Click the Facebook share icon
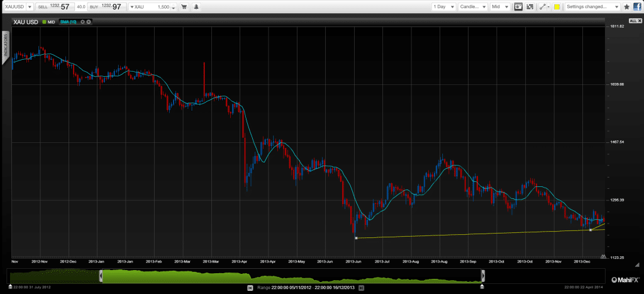 [x=638, y=6]
